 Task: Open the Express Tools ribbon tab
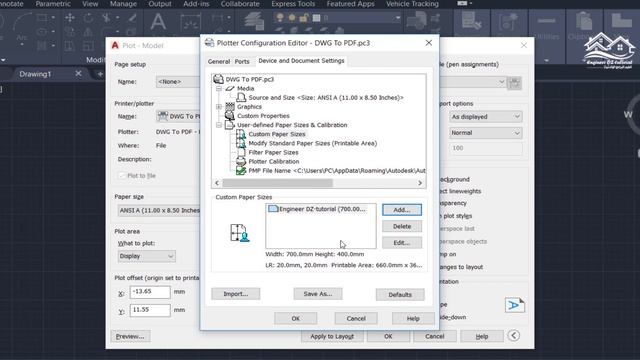click(293, 4)
